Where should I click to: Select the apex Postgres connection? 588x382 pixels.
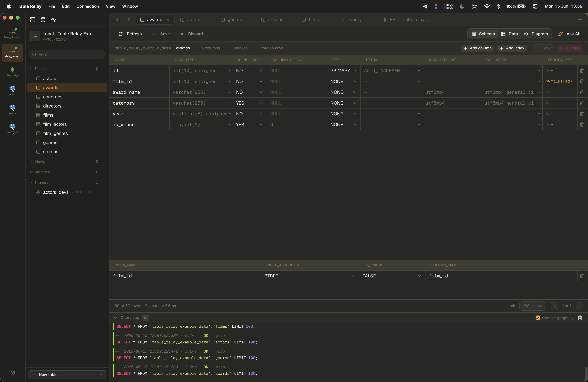pyautogui.click(x=12, y=91)
